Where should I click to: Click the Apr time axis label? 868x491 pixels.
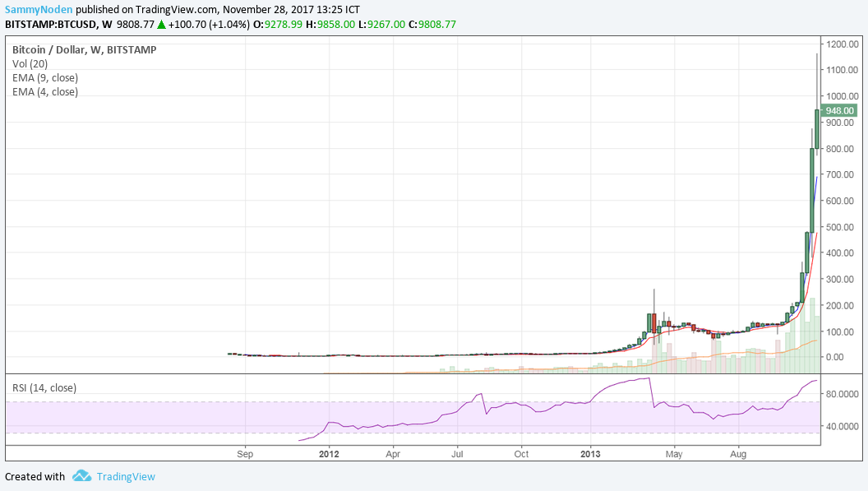click(393, 454)
